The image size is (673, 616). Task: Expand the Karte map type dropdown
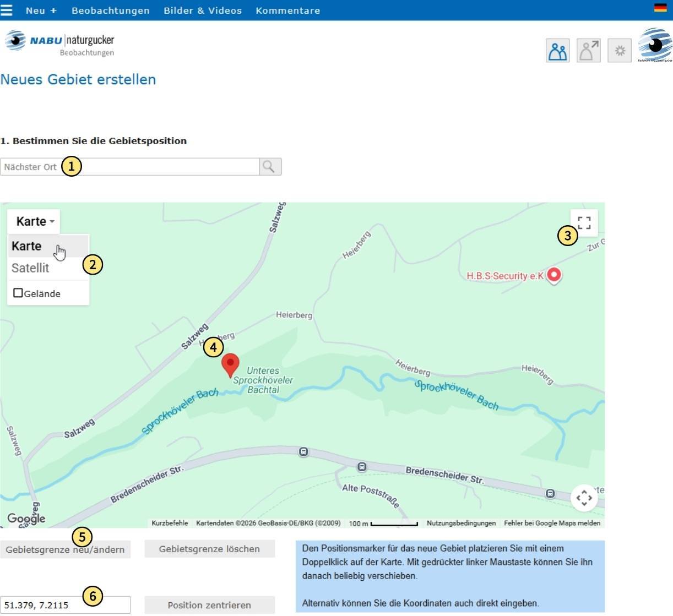tap(34, 221)
